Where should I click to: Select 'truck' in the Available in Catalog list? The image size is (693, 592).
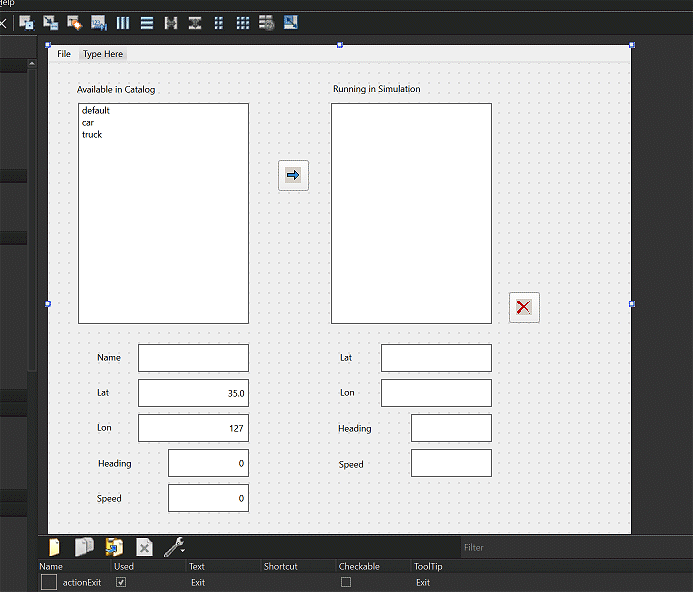point(92,135)
